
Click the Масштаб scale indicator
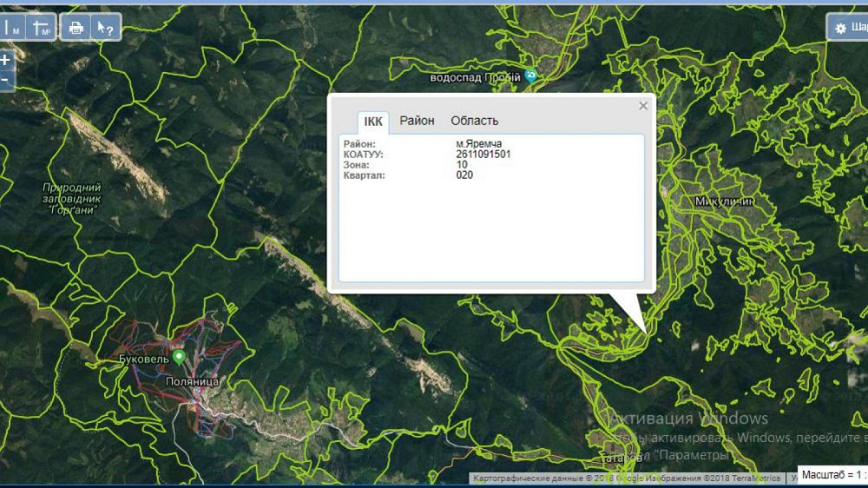833,476
